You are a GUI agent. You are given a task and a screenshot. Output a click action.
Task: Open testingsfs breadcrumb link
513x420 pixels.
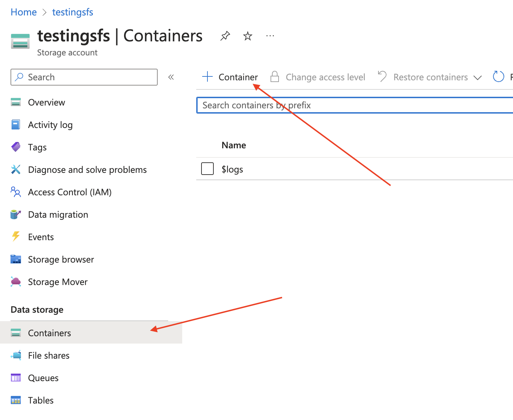pos(73,12)
